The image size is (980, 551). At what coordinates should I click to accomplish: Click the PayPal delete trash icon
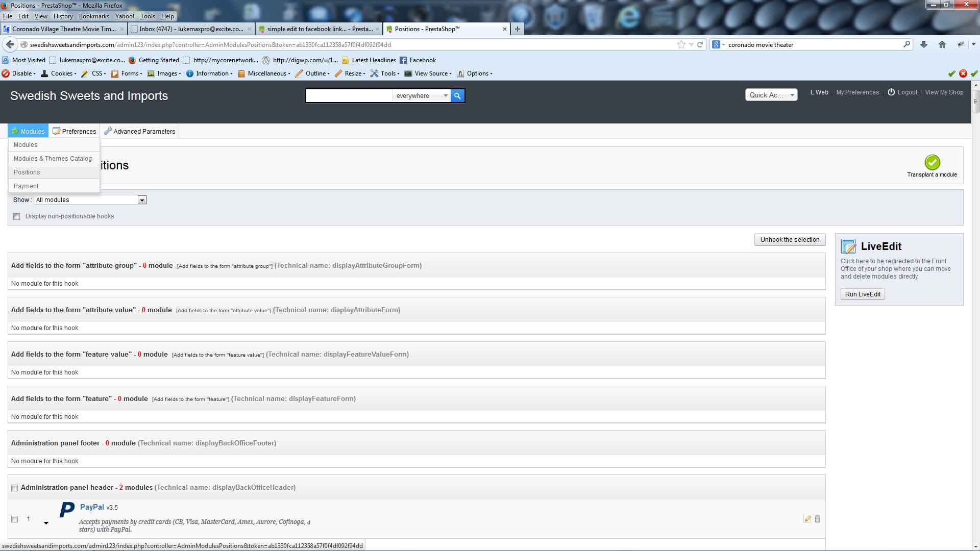pyautogui.click(x=818, y=519)
